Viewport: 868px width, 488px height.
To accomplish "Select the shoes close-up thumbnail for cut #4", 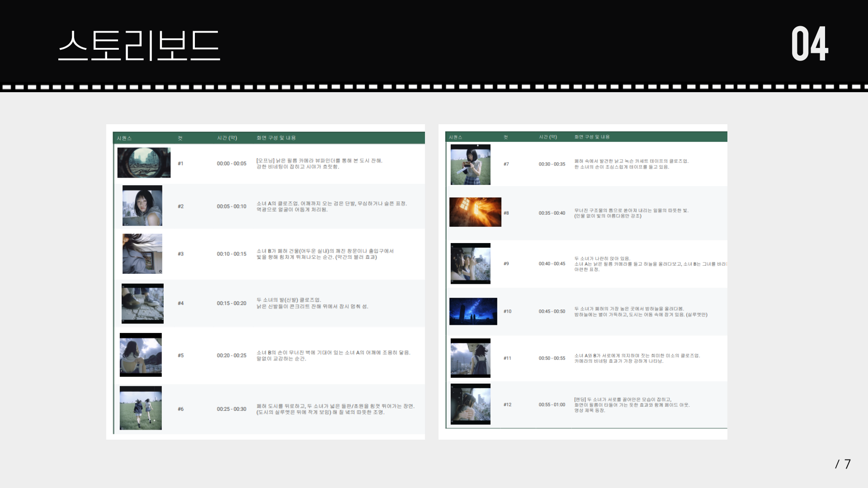I will pos(142,303).
